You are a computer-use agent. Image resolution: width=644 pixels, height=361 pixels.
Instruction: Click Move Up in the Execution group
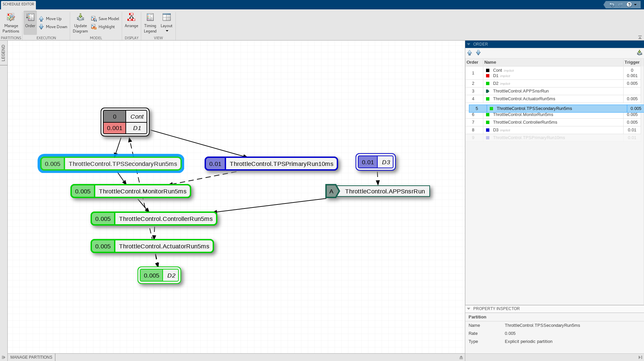50,19
